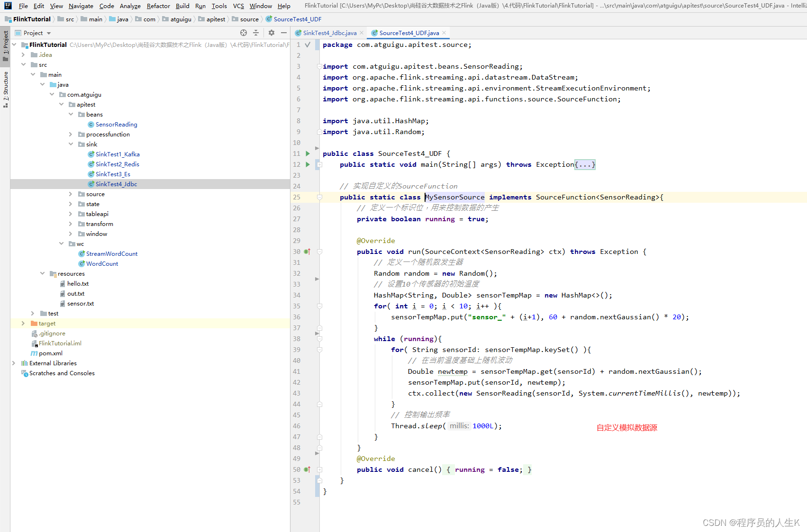Screen dimensions: 807x532
Task: Open the Refactor menu
Action: (158, 6)
